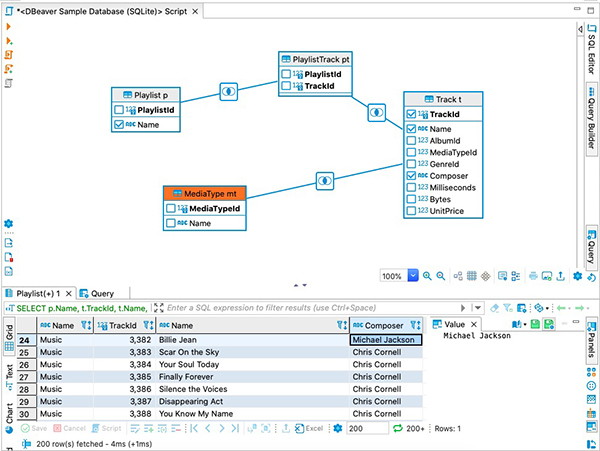The width and height of the screenshot is (600, 451).
Task: Select the Billie Jean cell
Action: (x=253, y=340)
